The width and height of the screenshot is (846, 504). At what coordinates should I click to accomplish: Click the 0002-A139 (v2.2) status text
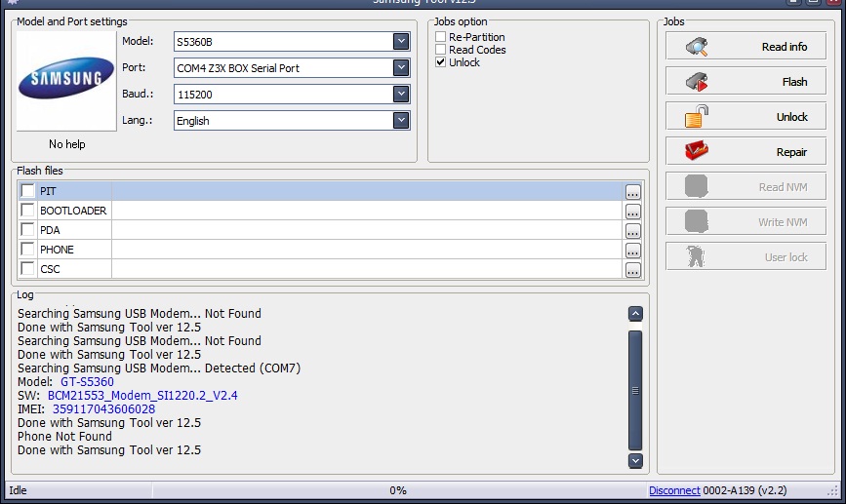tap(745, 490)
